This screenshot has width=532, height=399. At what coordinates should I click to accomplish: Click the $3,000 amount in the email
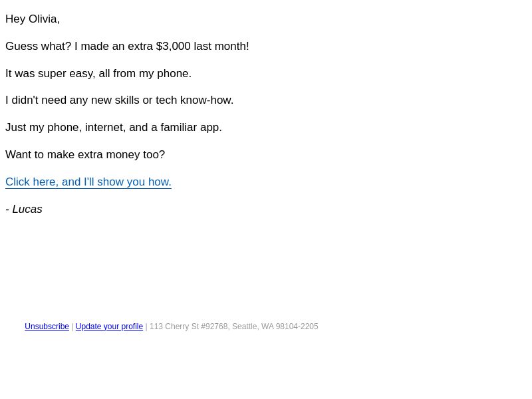[174, 46]
